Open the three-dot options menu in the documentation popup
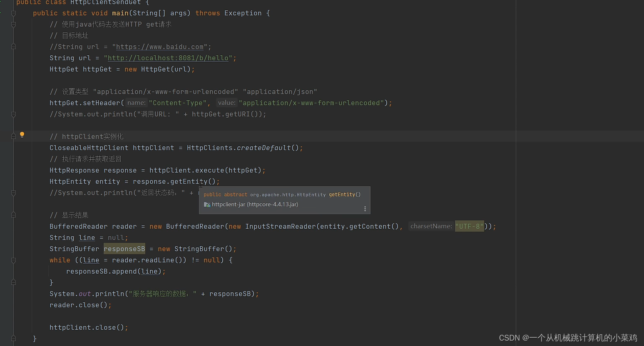The width and height of the screenshot is (644, 346). [x=365, y=209]
